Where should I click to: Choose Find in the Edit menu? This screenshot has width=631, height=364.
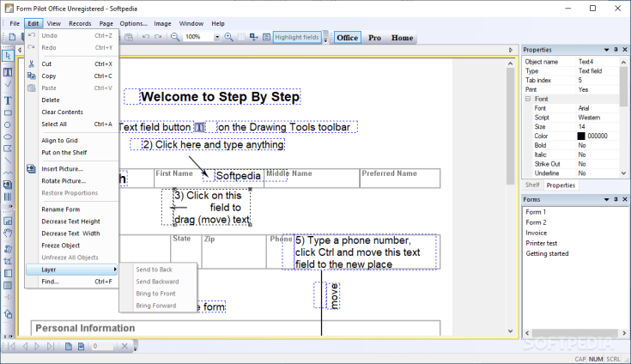[72, 282]
